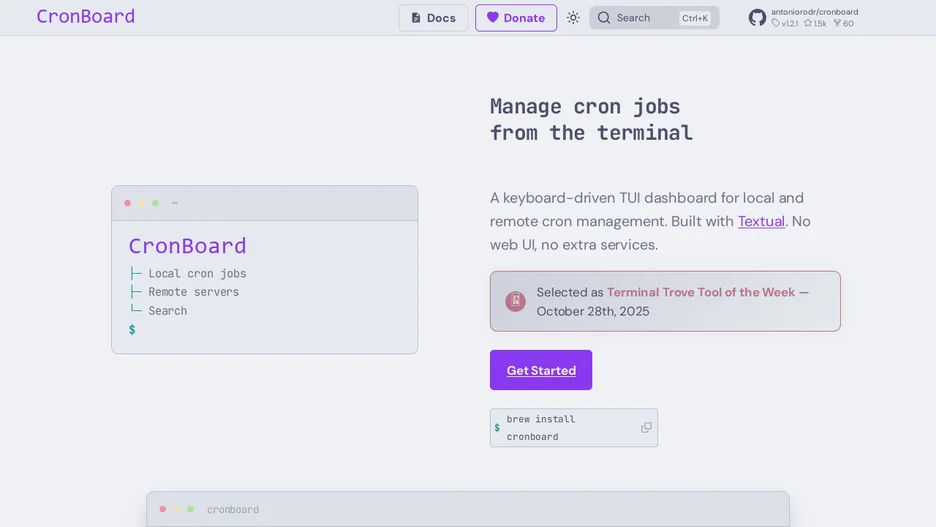The image size is (936, 527).
Task: Click 'October 28th, 2025' date text
Action: point(593,312)
